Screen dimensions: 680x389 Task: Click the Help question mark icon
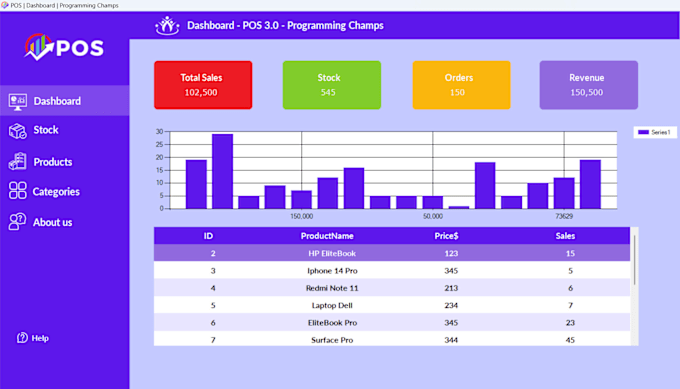point(22,337)
